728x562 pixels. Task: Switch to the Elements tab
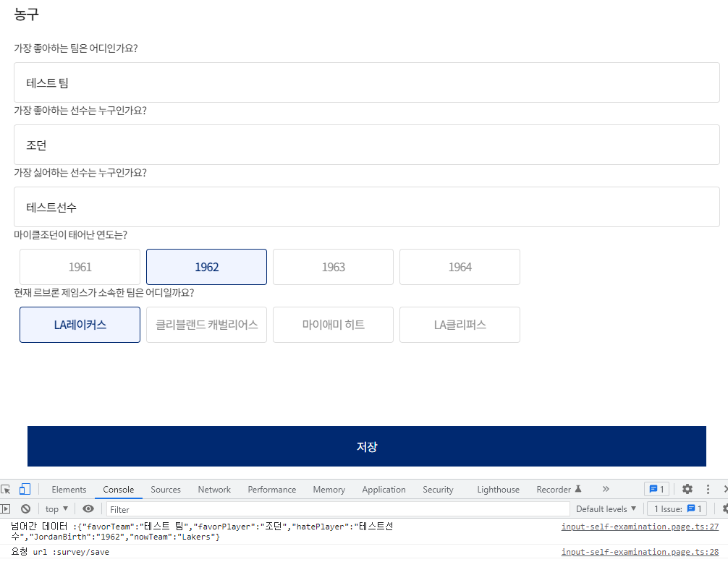pos(69,489)
